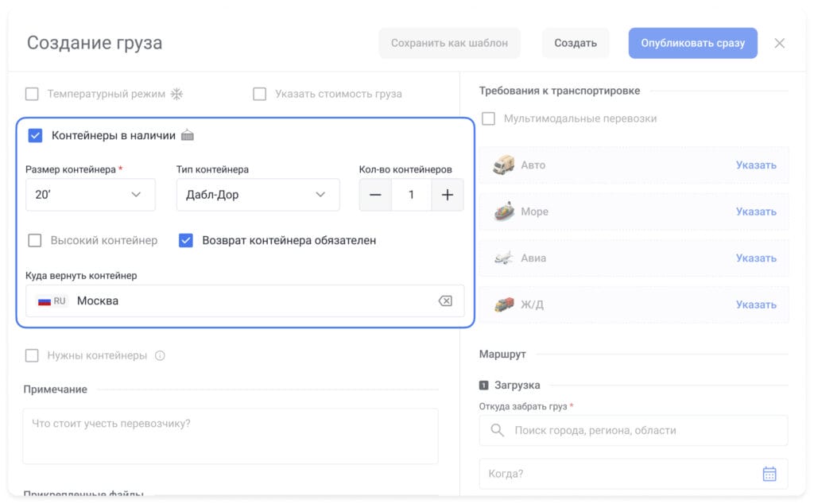The image size is (814, 504).
Task: Click the search magnifier in the loading city field
Action: 498,430
